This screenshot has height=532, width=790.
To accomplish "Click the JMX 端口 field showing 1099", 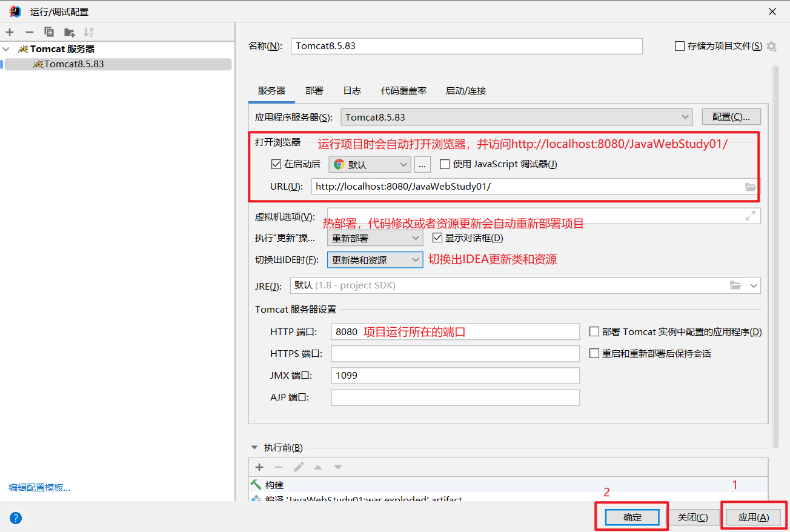I will [x=456, y=376].
